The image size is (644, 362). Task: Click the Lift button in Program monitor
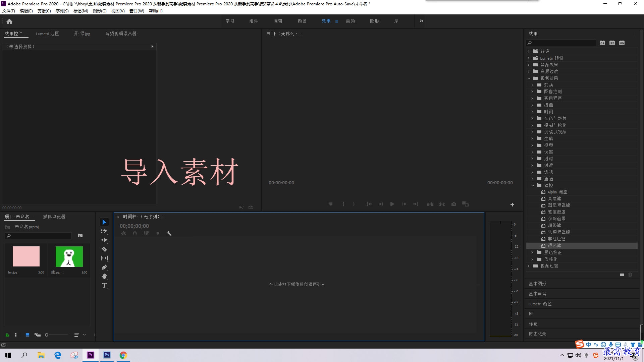[x=430, y=204]
